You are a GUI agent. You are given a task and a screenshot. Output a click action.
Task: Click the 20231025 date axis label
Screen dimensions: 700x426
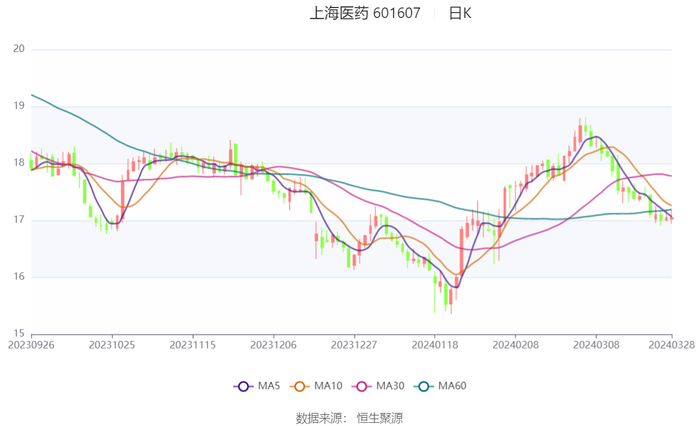point(112,344)
